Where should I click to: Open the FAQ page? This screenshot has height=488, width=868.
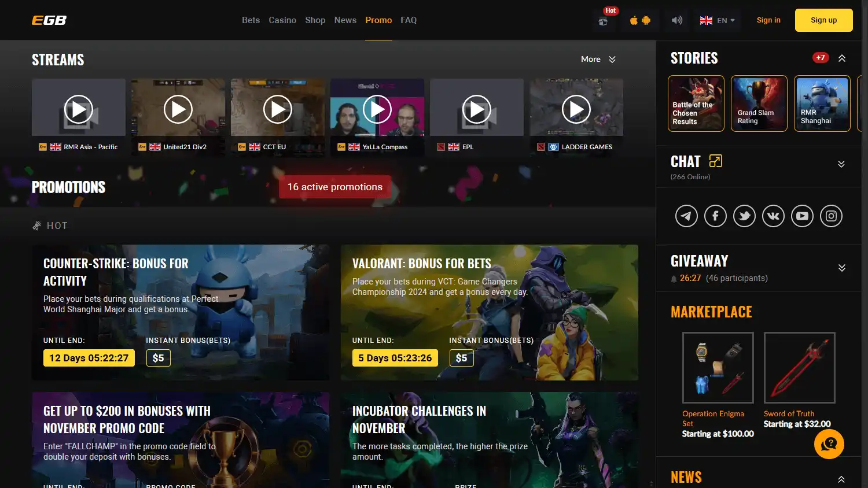(409, 20)
